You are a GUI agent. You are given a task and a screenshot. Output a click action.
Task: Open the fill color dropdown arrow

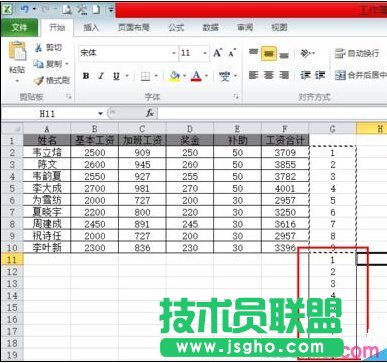184,76
